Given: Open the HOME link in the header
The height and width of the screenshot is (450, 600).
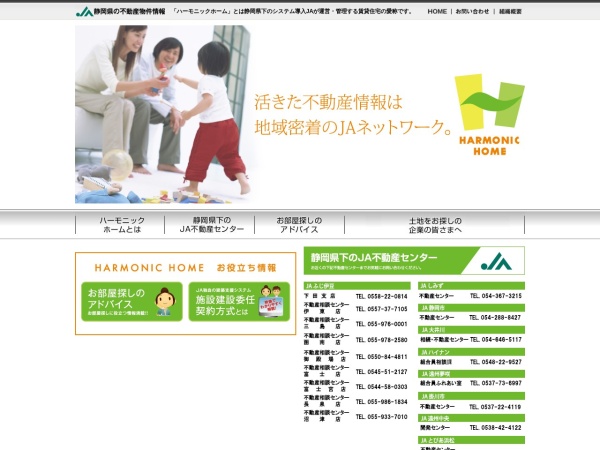Looking at the screenshot, I should click(437, 11).
